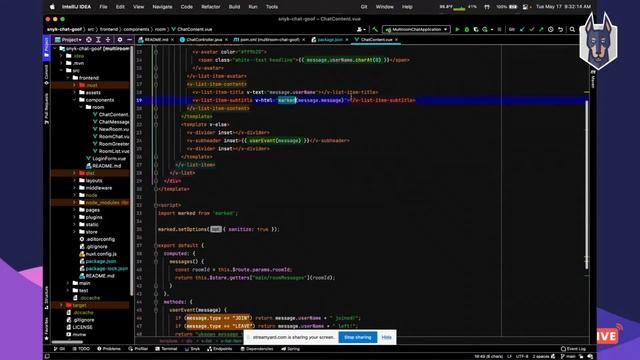Open the Terminal tool window
Screen dimensions: 640x360
(166, 349)
